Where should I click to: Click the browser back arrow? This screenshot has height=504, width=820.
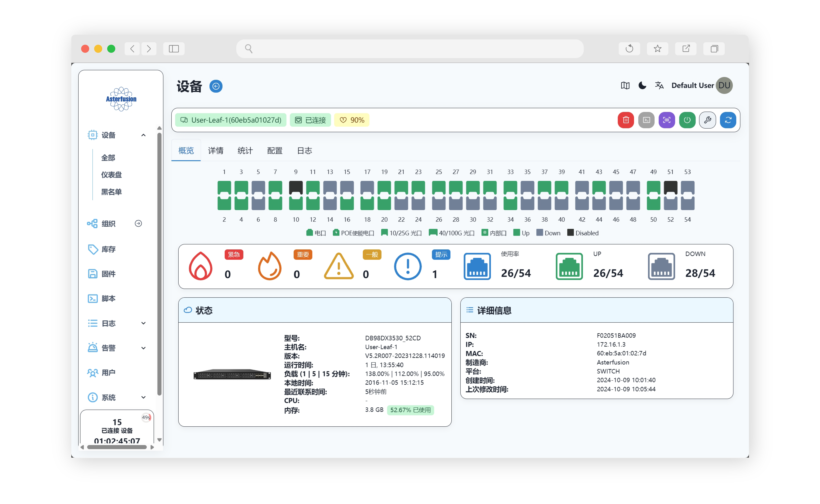click(132, 49)
